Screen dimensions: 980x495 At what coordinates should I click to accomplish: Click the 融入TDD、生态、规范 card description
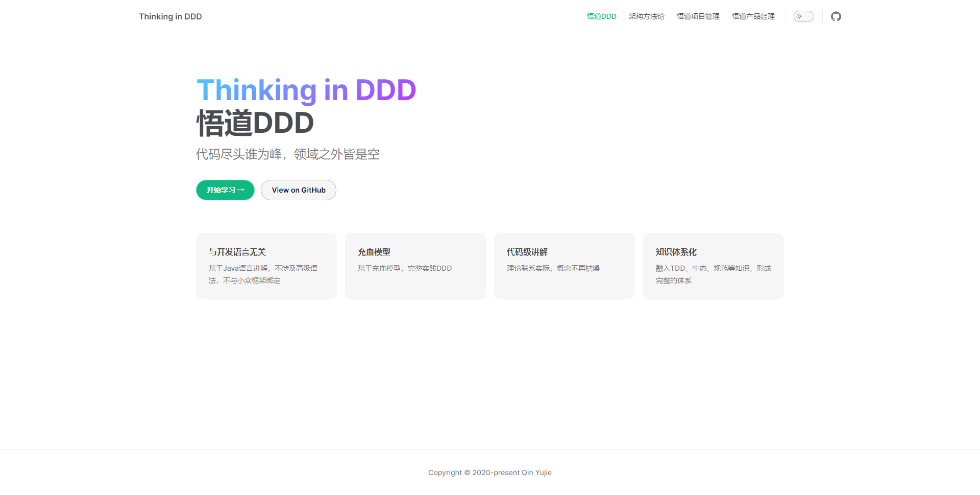tap(713, 274)
